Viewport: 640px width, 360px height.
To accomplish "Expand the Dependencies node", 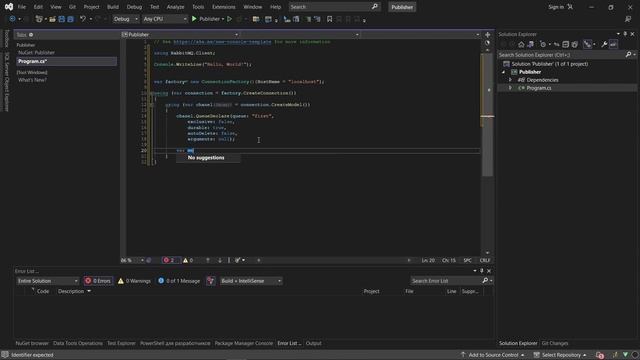I will [510, 80].
